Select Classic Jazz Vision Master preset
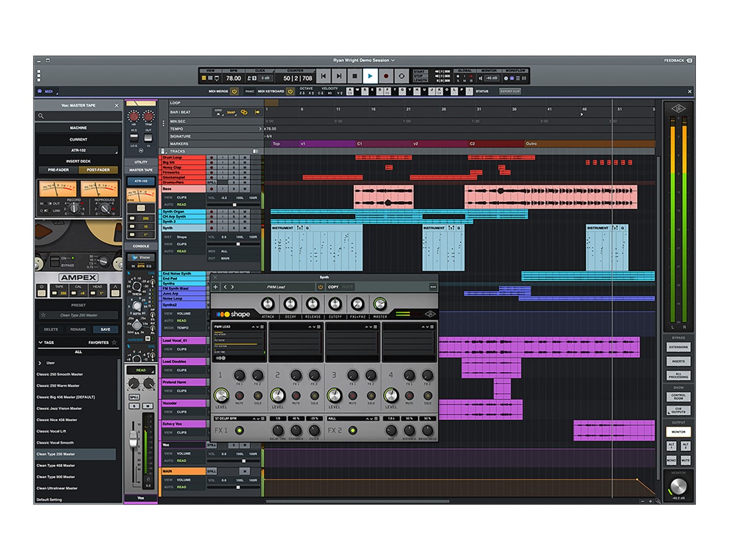The width and height of the screenshot is (729, 560). click(x=59, y=409)
